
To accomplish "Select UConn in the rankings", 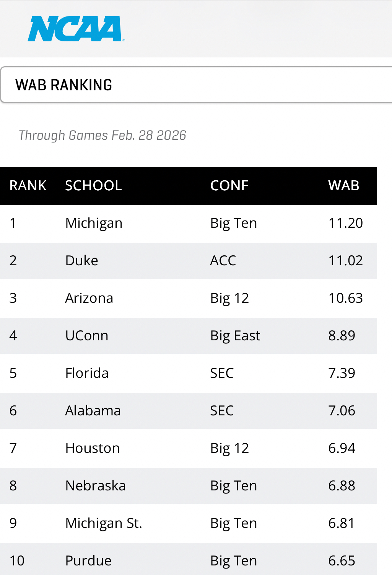I will 87,336.
